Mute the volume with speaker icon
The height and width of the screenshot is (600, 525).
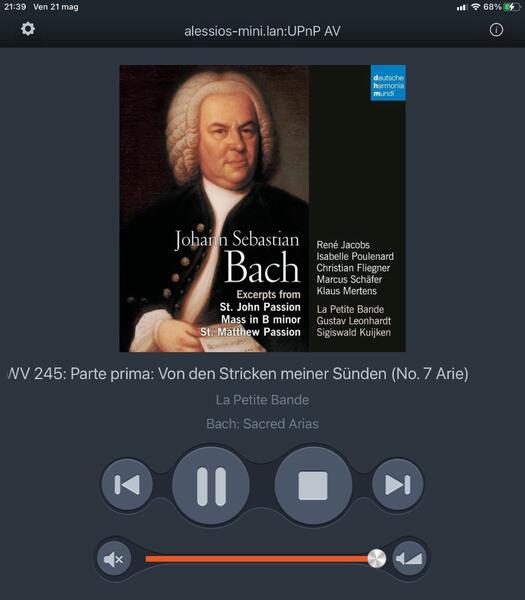pos(114,559)
